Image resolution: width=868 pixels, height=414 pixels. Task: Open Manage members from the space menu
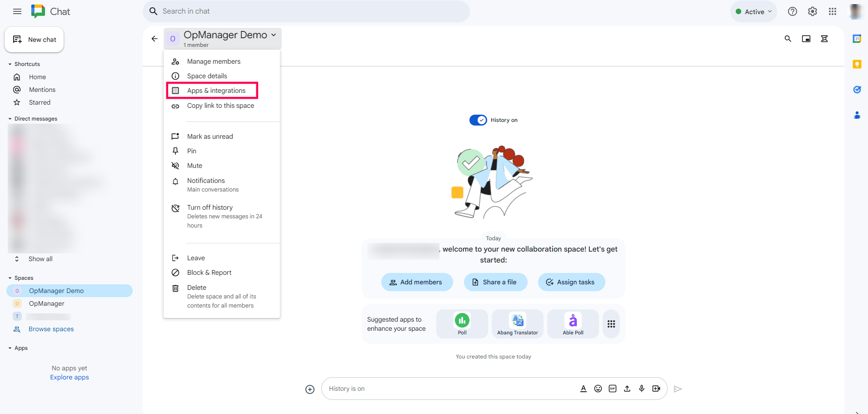pyautogui.click(x=214, y=61)
